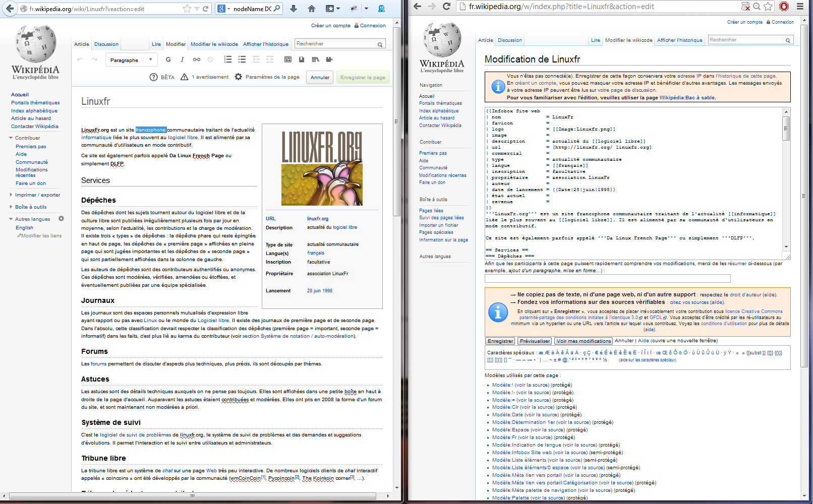The width and height of the screenshot is (813, 504).
Task: Open Discussion tab in left window
Action: click(x=106, y=44)
